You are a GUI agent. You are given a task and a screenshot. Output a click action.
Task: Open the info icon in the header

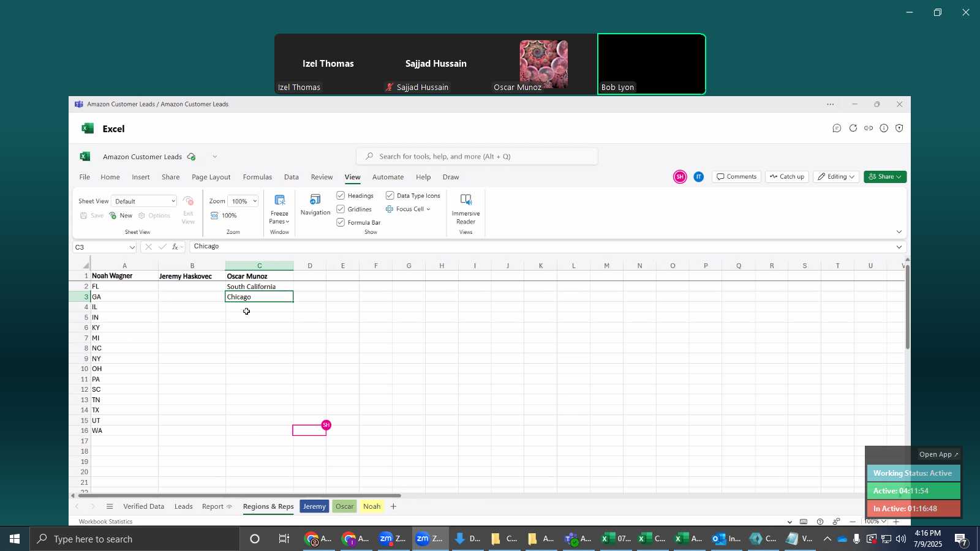coord(884,129)
